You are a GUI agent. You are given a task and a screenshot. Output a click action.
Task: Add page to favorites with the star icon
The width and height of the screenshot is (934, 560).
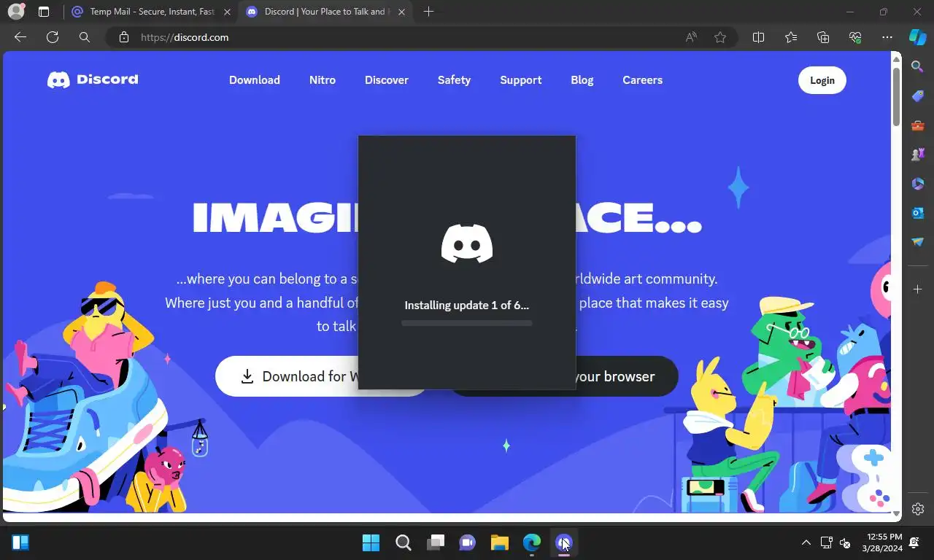tap(720, 37)
